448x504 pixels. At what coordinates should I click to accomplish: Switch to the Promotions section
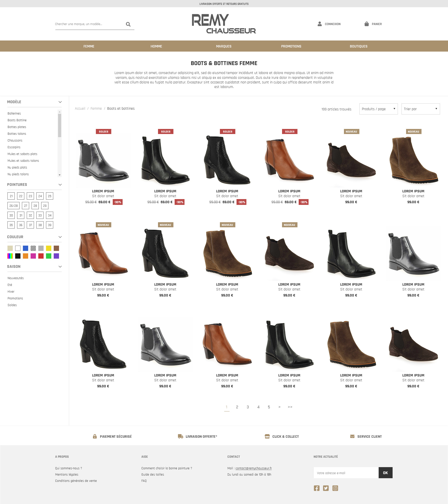coord(291,46)
